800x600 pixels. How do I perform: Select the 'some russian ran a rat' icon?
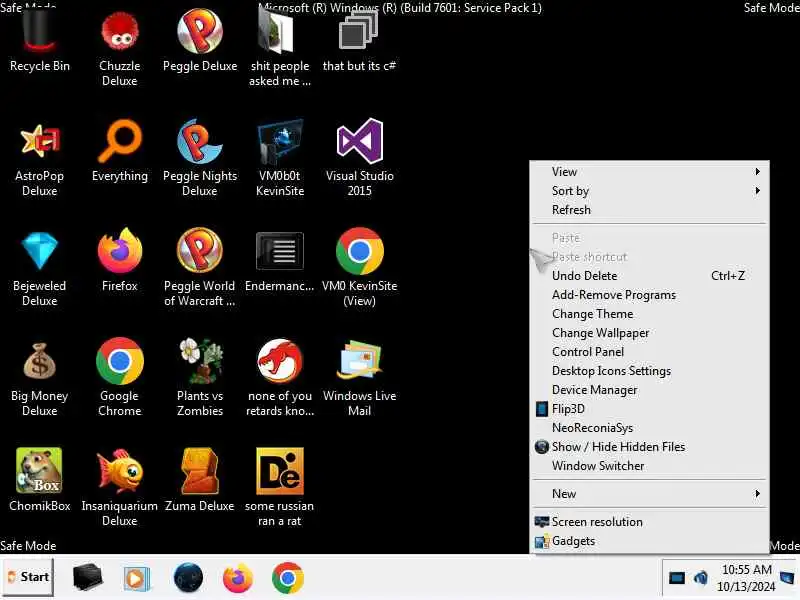coord(280,487)
